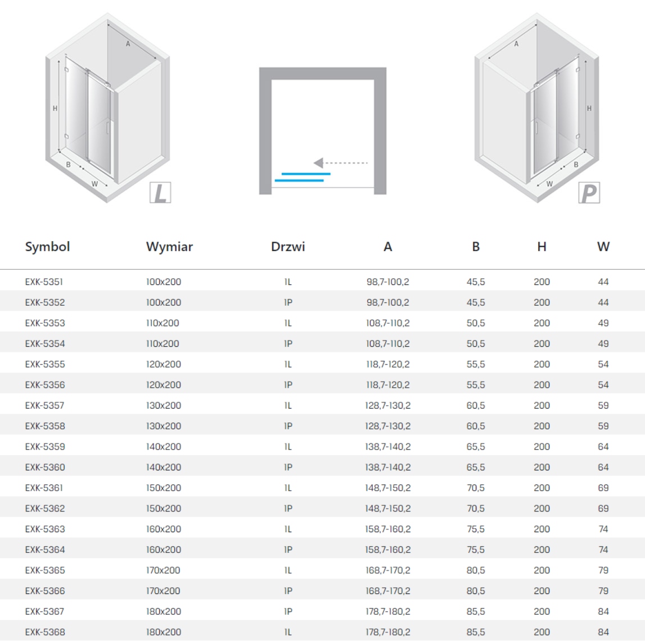
Task: Click the Symbol column header
Action: click(x=47, y=247)
